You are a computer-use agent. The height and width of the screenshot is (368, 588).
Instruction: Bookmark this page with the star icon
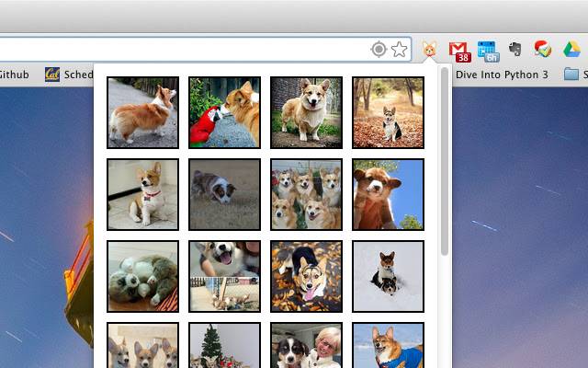pos(399,49)
